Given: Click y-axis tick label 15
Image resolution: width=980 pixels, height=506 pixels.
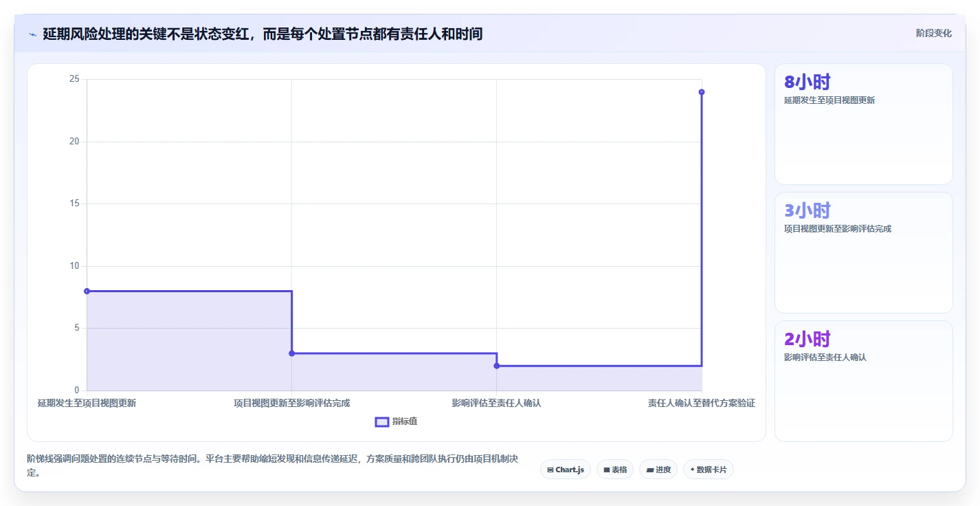Looking at the screenshot, I should point(74,203).
